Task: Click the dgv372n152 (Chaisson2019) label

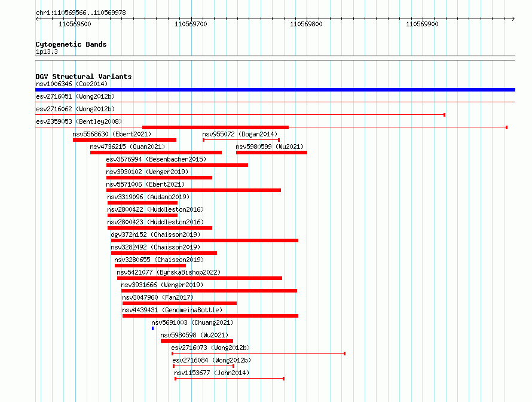Action: point(155,234)
